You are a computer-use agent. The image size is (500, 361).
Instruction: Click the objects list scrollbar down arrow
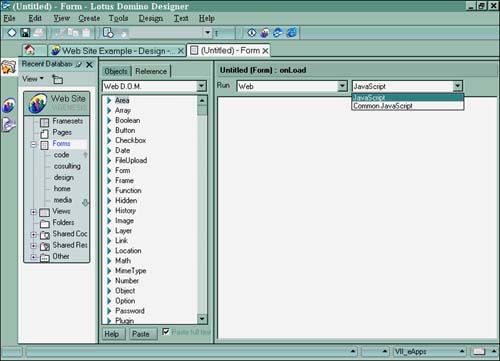[x=202, y=319]
